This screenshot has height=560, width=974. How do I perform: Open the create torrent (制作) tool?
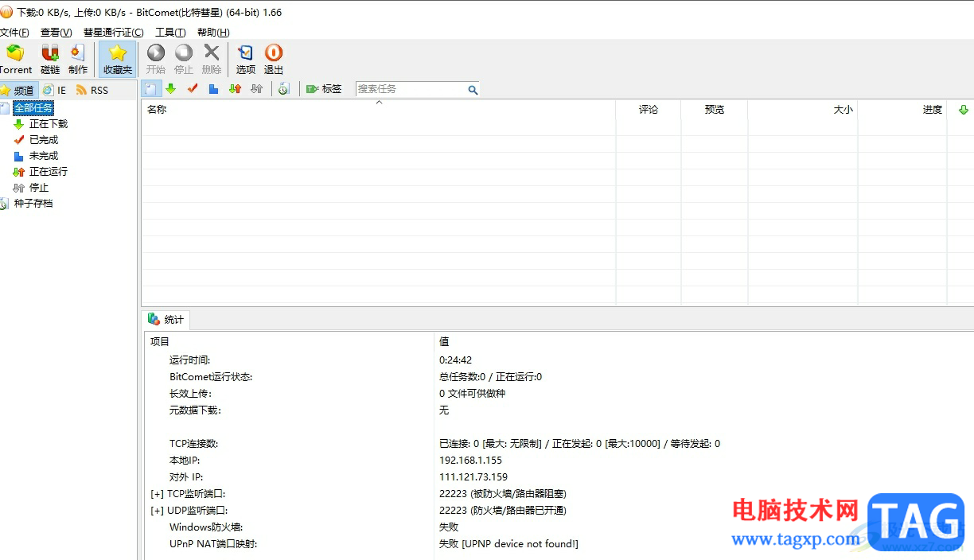click(78, 60)
